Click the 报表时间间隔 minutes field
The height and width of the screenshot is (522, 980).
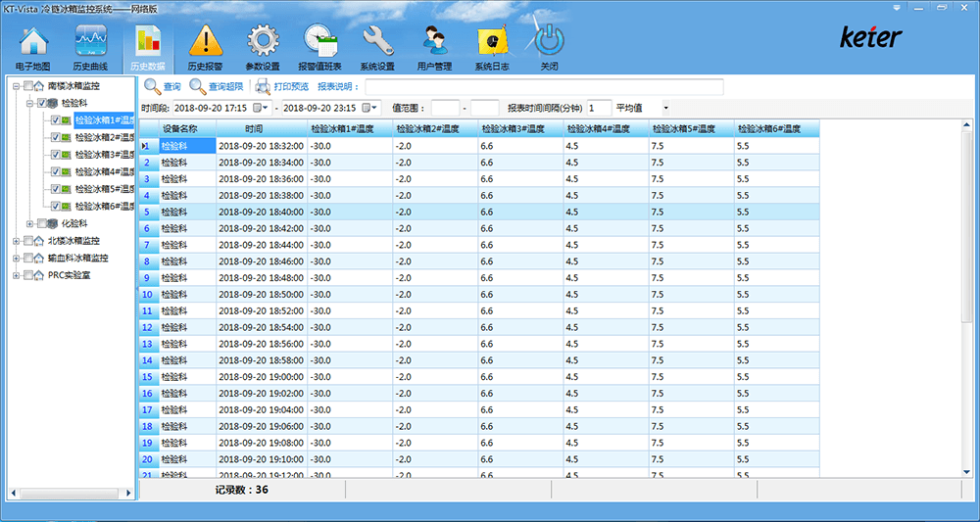(x=599, y=108)
